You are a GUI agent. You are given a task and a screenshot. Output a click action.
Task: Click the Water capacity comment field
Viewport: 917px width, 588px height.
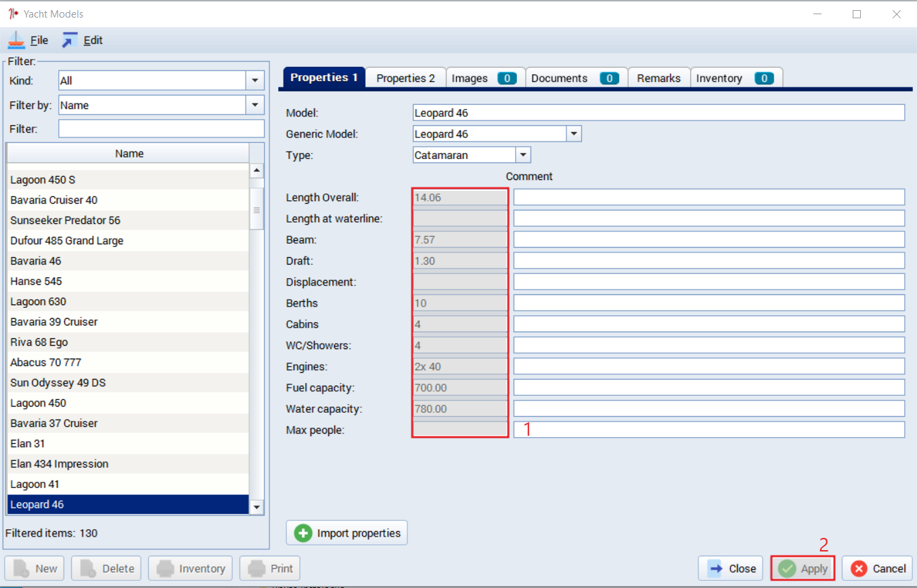click(709, 408)
